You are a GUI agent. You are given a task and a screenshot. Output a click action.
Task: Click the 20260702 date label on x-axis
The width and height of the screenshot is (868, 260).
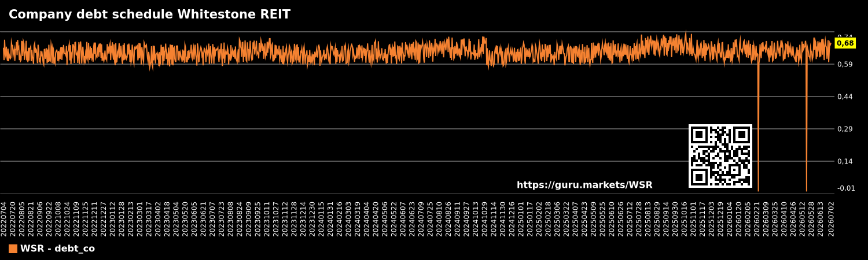(833, 219)
